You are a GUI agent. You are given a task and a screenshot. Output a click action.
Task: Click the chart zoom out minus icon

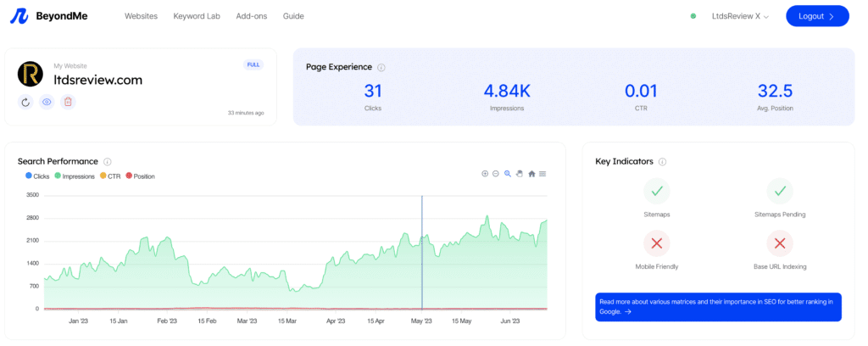click(496, 174)
